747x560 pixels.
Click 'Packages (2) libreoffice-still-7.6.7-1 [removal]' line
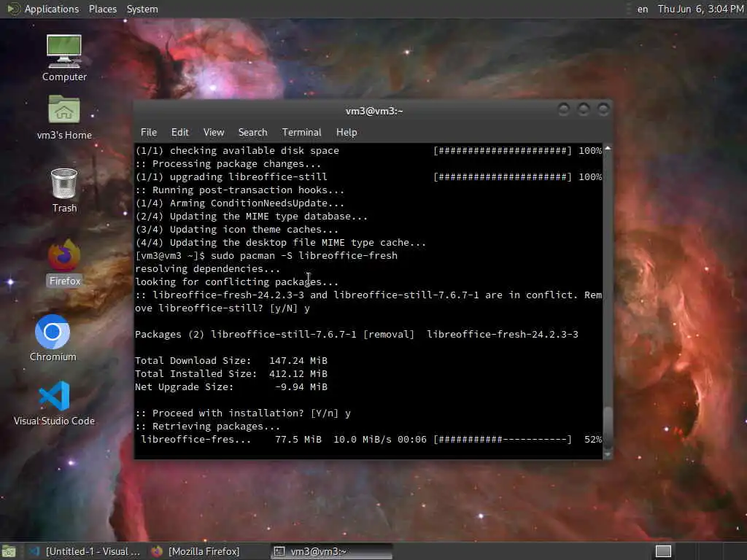point(275,335)
